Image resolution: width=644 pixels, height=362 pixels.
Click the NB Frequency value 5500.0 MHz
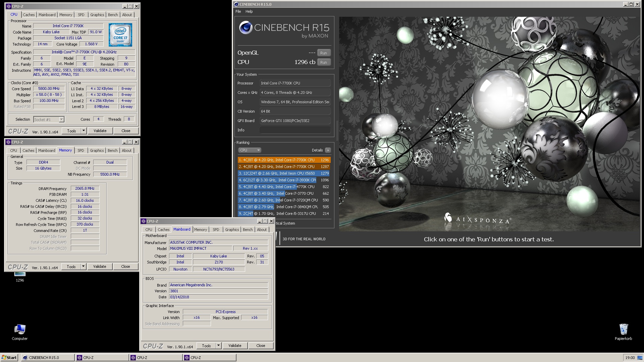coord(110,175)
